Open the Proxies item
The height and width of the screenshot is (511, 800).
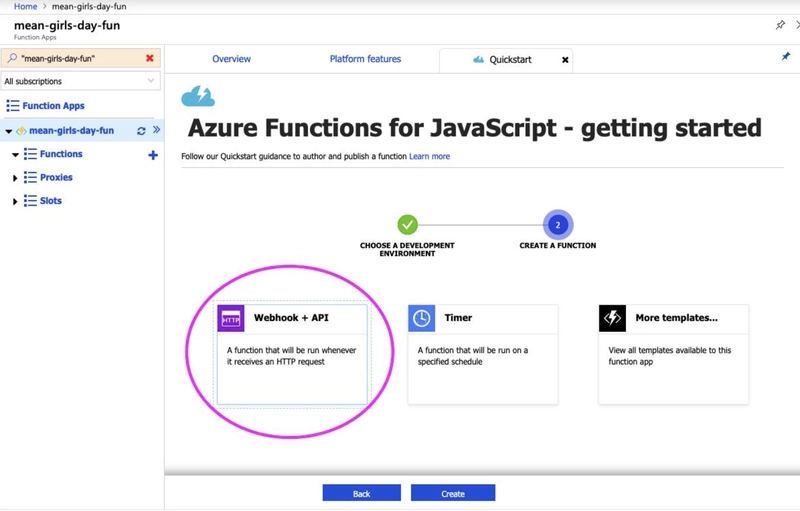56,177
